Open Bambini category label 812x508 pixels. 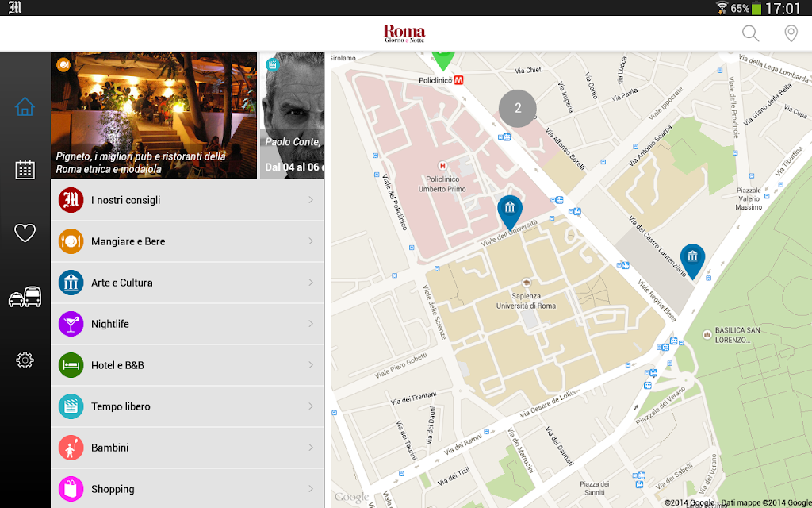[109, 448]
